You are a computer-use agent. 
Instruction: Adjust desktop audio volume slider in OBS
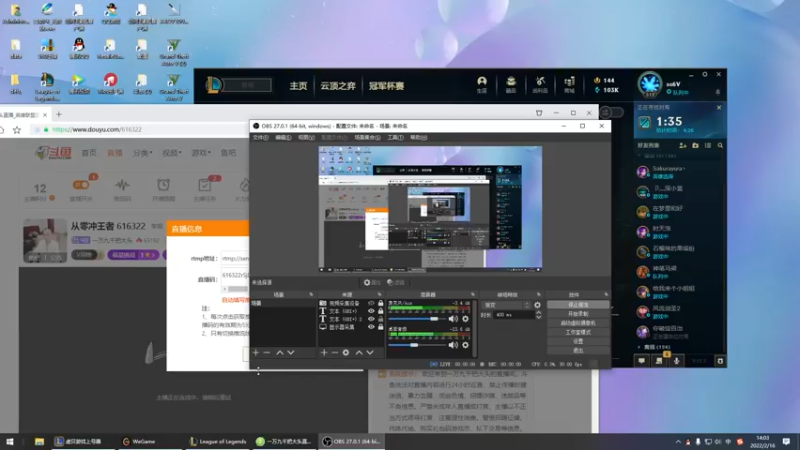point(416,345)
